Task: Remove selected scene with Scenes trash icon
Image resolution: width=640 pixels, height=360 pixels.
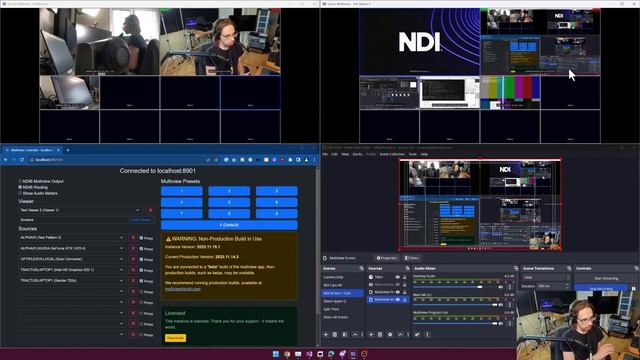Action: [x=335, y=334]
